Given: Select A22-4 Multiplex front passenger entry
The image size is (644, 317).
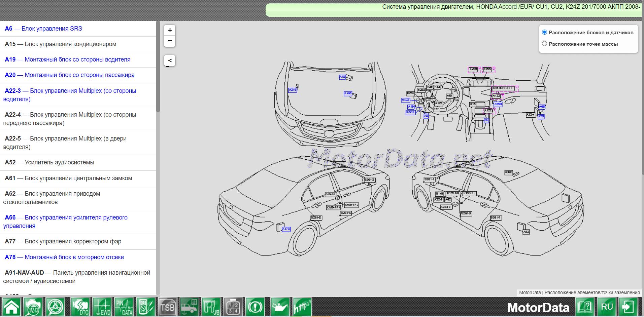Looking at the screenshot, I should [78, 119].
